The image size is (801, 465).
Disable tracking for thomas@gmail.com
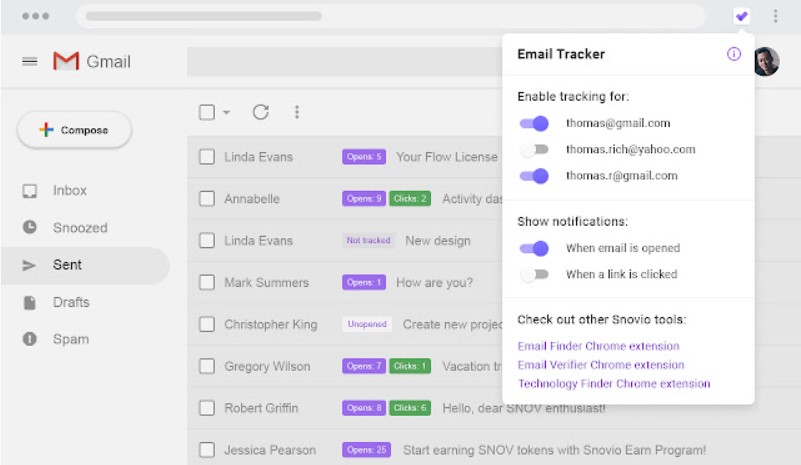tap(534, 123)
